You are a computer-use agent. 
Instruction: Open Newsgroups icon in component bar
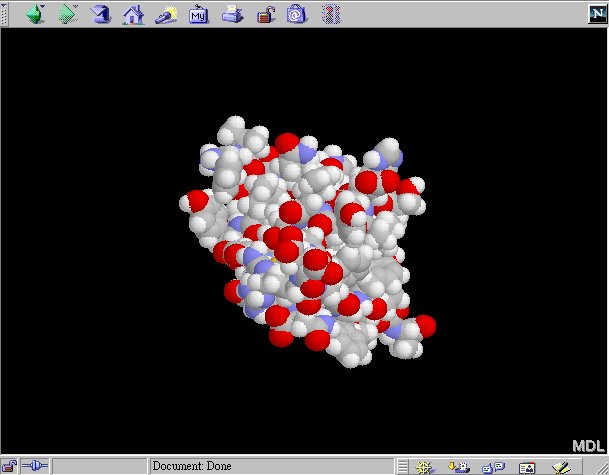click(493, 466)
